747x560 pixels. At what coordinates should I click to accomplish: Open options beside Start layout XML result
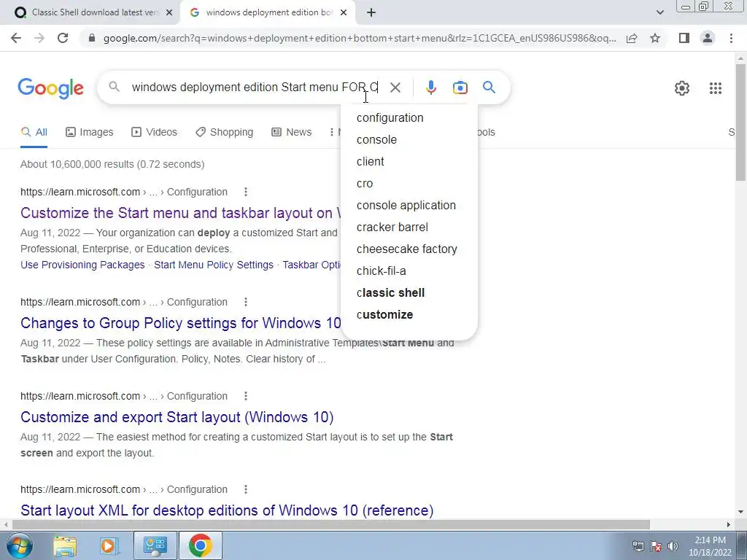click(x=246, y=489)
